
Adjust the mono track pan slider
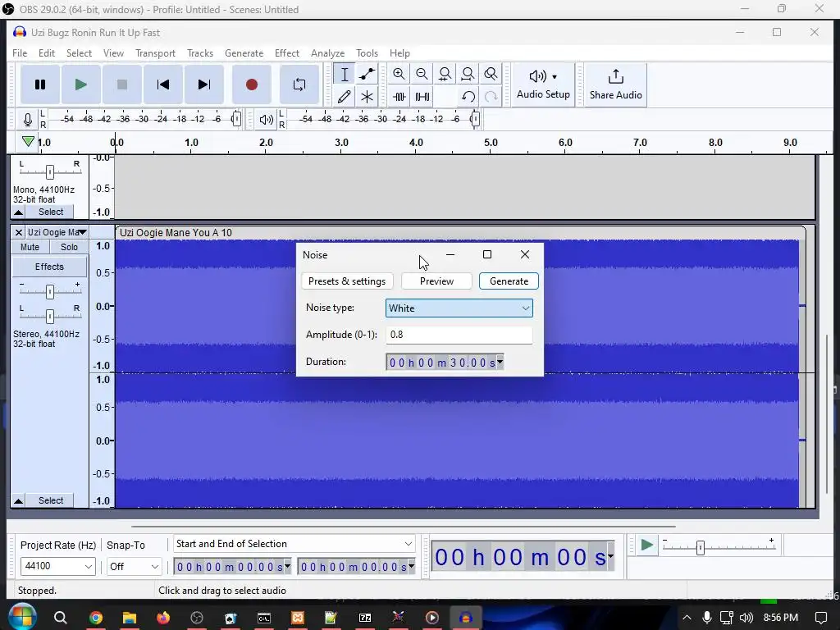(x=50, y=172)
